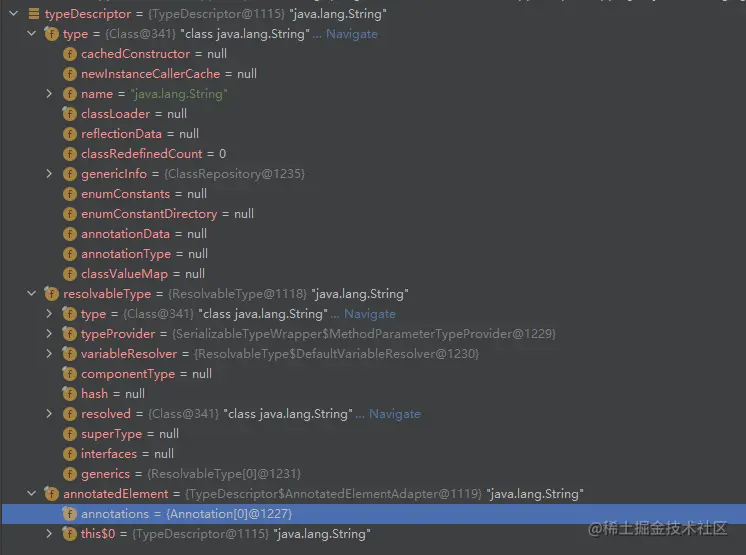
Task: Click field icon of classLoader
Action: point(69,114)
